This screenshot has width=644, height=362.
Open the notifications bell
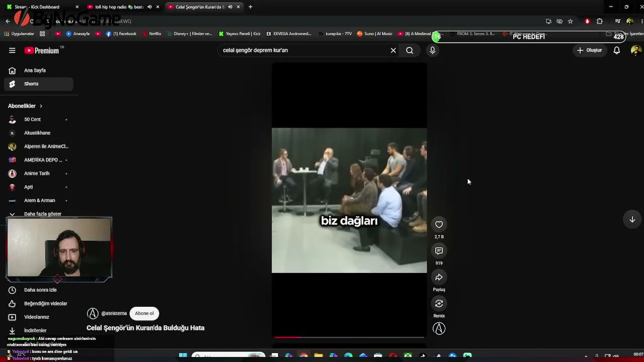click(x=616, y=50)
